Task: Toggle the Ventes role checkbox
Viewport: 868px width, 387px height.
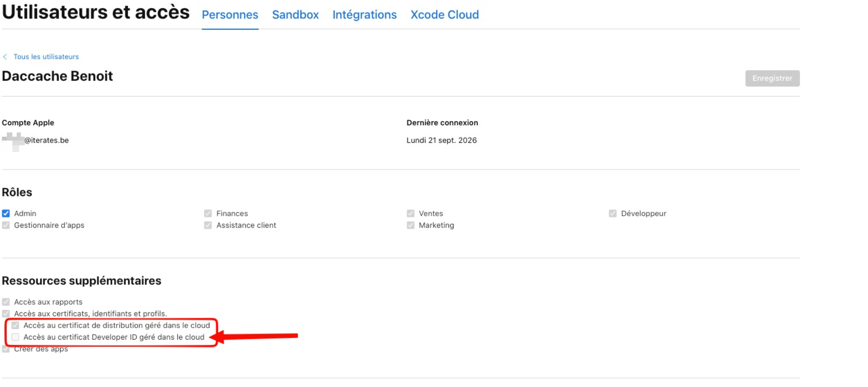Action: pos(411,213)
